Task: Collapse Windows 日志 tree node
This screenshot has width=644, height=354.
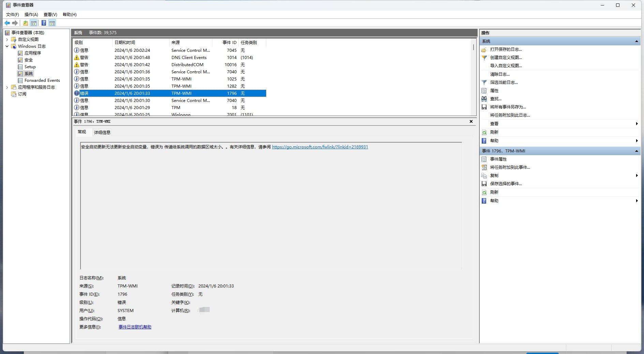Action: click(7, 46)
